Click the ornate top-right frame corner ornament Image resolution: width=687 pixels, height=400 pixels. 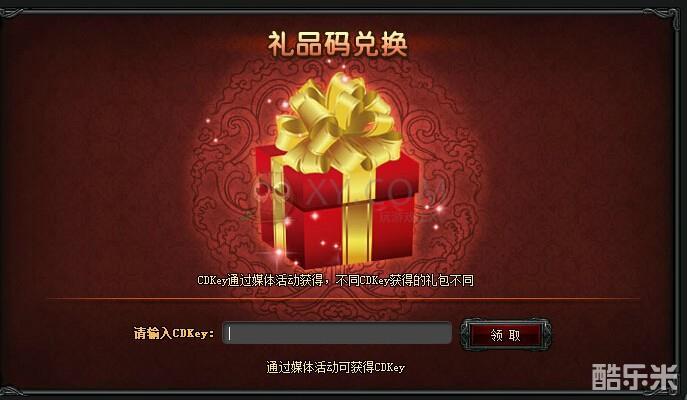(x=662, y=17)
